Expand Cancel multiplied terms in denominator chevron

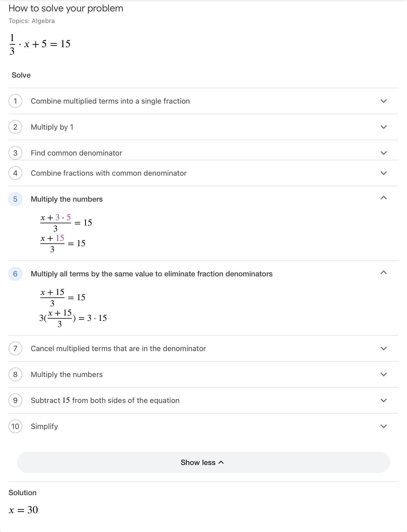(383, 348)
